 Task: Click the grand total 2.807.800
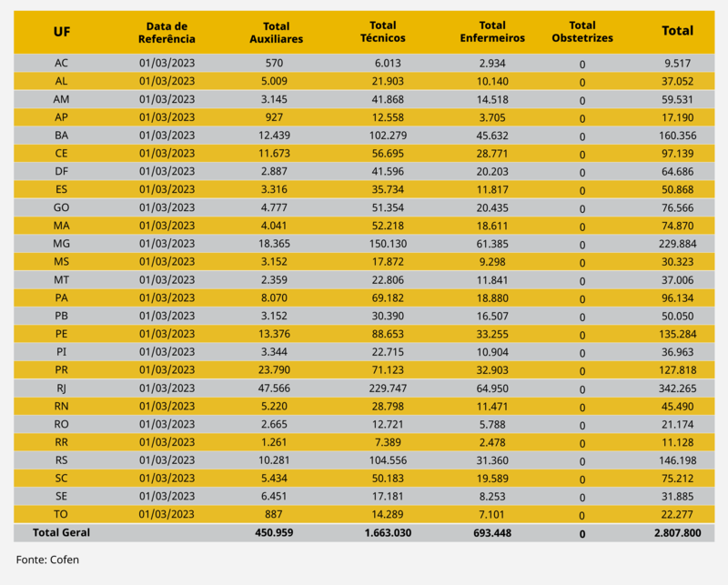(677, 533)
